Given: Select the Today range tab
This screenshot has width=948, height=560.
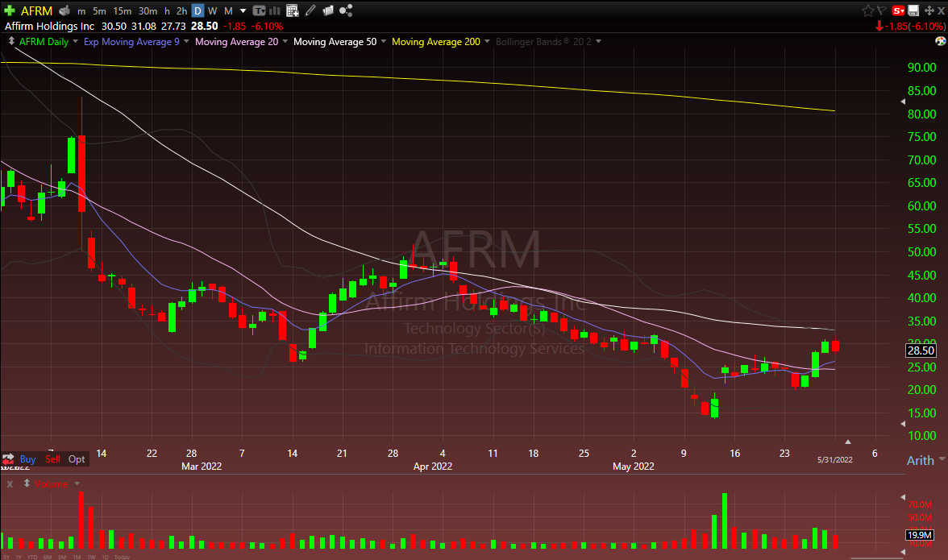Looking at the screenshot, I should coord(123,557).
